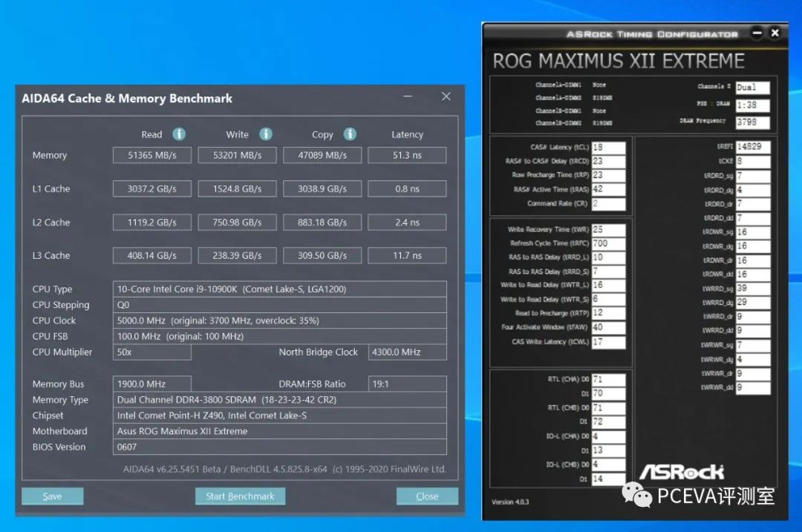The height and width of the screenshot is (532, 802).
Task: Select the North Bridge Clock value field
Action: [407, 352]
